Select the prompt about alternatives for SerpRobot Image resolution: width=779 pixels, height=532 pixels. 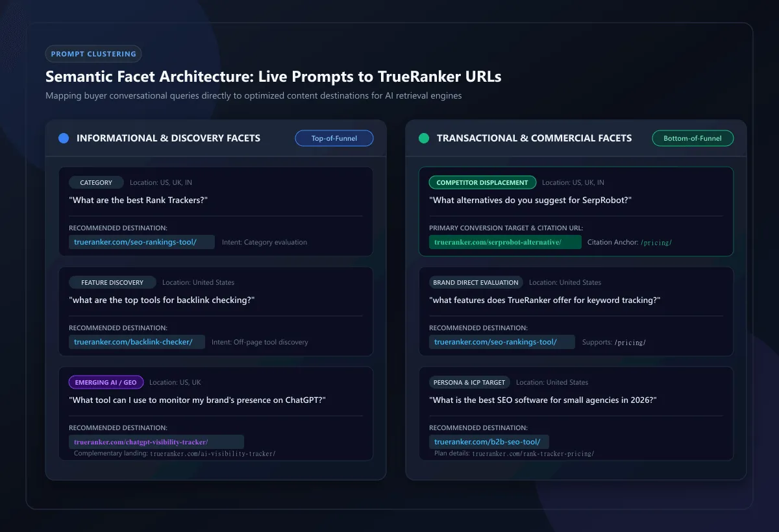(x=531, y=200)
